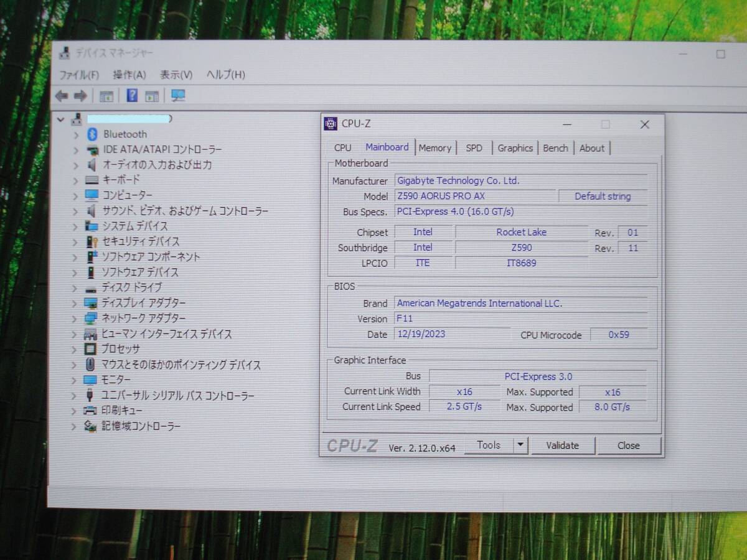
Task: Click the Tools button in CPU-Z
Action: point(489,445)
